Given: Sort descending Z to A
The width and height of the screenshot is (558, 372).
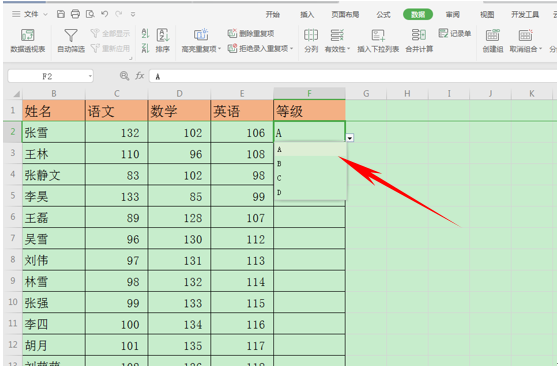Looking at the screenshot, I should pyautogui.click(x=145, y=48).
